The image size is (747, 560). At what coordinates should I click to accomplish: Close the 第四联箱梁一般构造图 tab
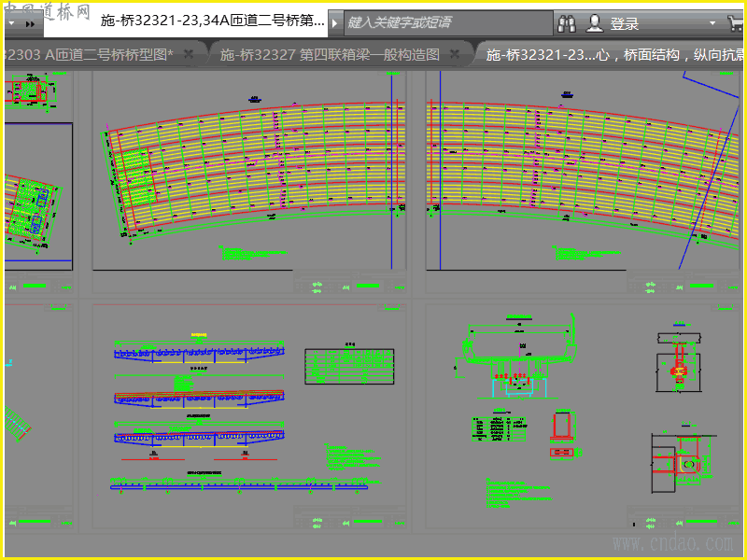coord(455,54)
